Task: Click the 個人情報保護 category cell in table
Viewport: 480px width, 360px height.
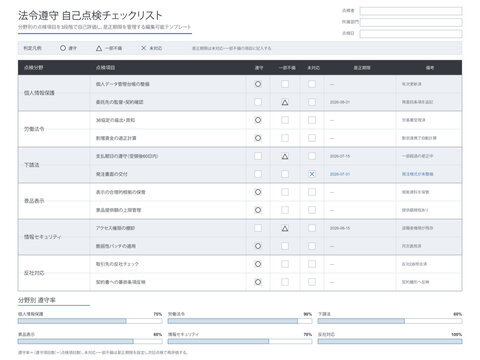Action: tap(54, 93)
